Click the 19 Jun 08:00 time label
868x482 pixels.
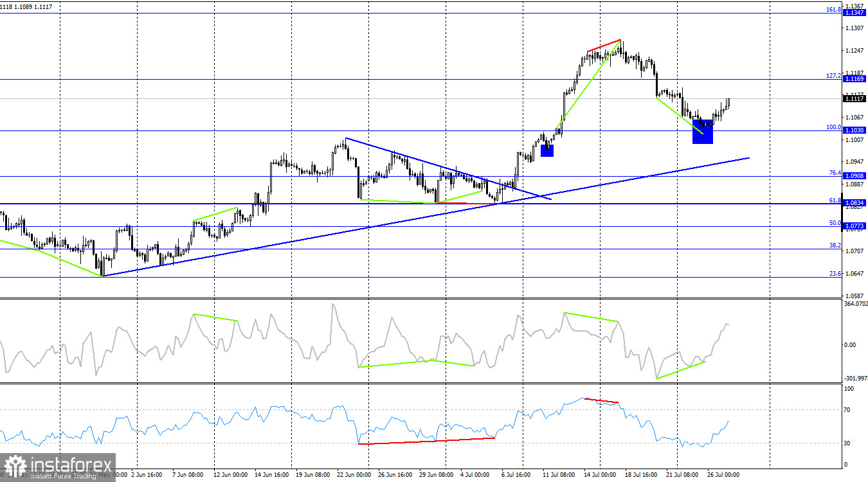coord(314,476)
